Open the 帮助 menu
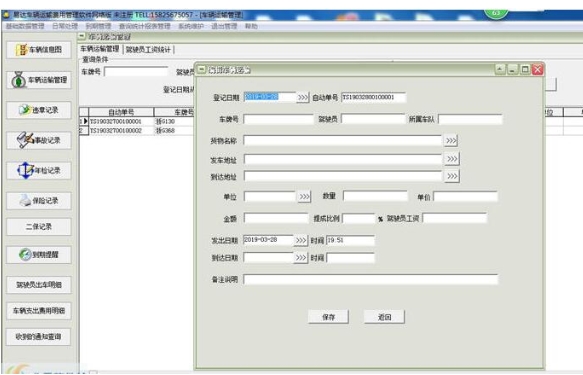583x375 pixels. coord(251,26)
